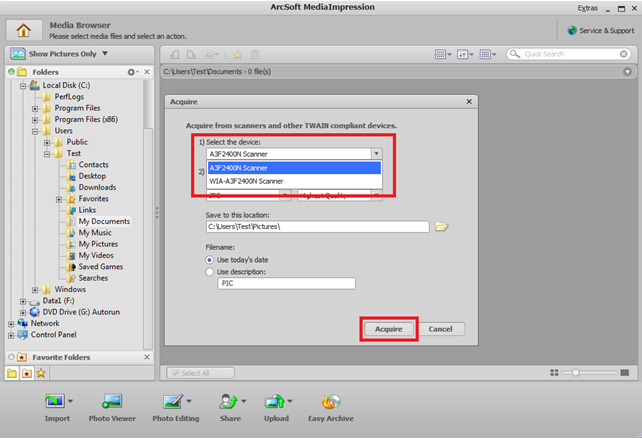This screenshot has width=642, height=439.
Task: Open the sort order dropdown icon
Action: click(465, 54)
